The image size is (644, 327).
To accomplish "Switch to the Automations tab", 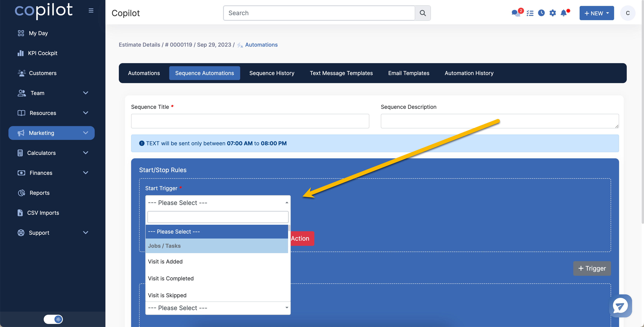I will pyautogui.click(x=144, y=73).
